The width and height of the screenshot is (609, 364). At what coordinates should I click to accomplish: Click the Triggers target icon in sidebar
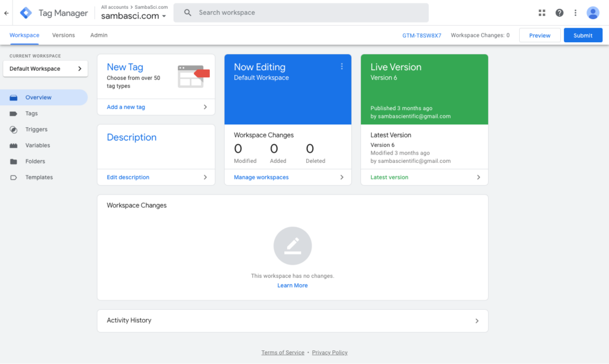14,129
